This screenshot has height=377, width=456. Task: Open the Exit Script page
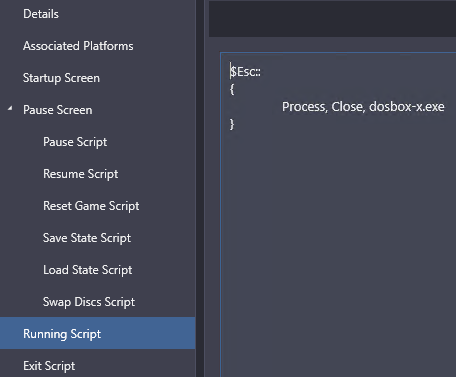pos(49,366)
